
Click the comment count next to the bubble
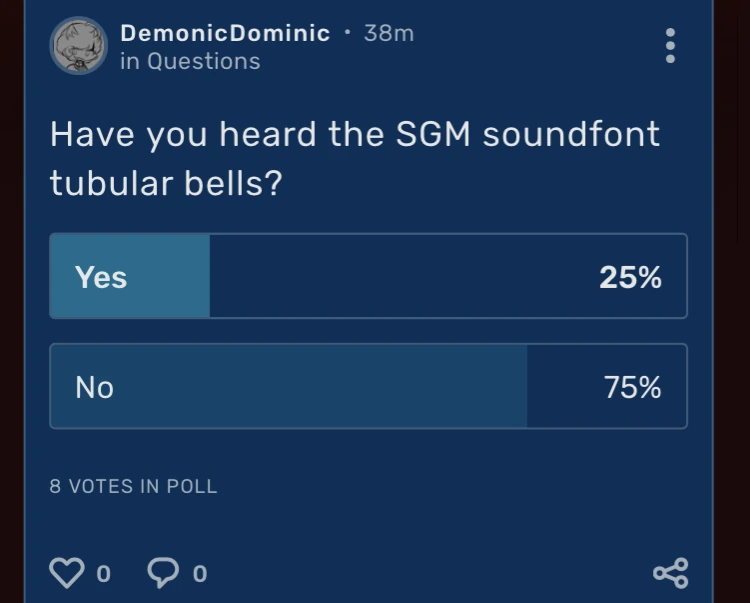tap(200, 574)
